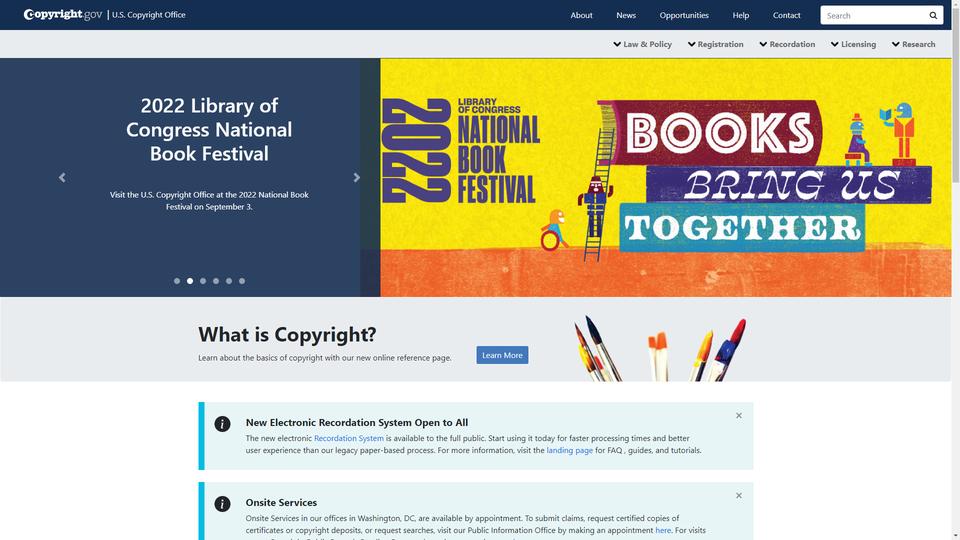960x540 pixels.
Task: Open the landing page link
Action: pos(569,451)
